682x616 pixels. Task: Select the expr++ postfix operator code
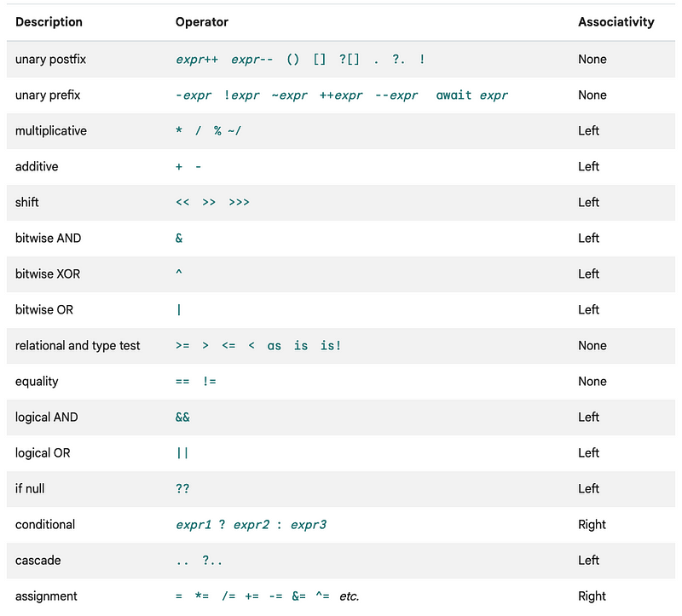coord(197,59)
